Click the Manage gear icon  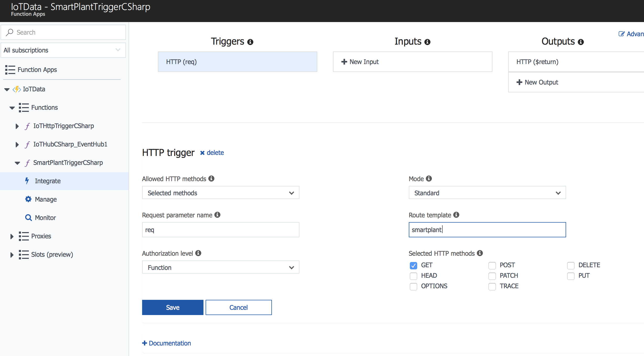[x=28, y=199]
